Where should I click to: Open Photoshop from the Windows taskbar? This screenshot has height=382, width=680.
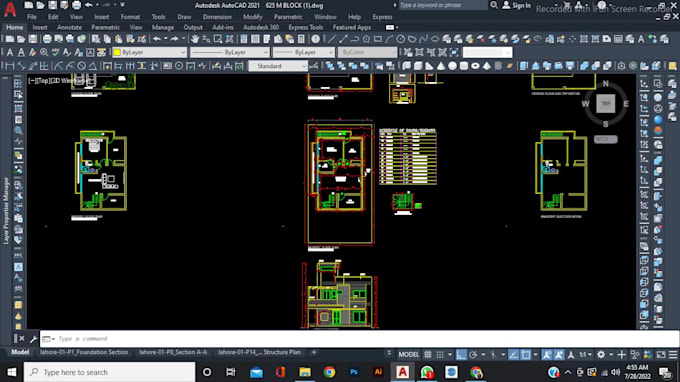[354, 372]
